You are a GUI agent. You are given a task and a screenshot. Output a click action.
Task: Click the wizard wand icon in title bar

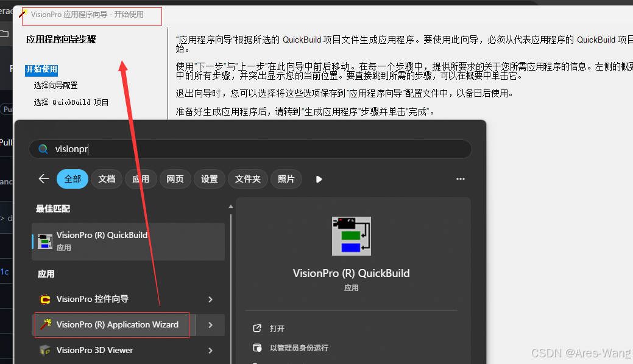pyautogui.click(x=23, y=13)
